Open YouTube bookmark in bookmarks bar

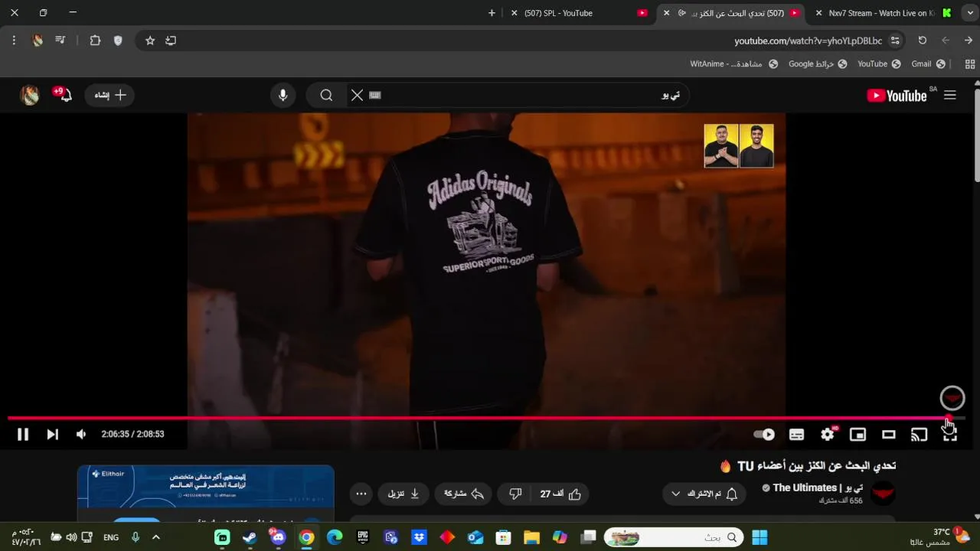pyautogui.click(x=878, y=64)
